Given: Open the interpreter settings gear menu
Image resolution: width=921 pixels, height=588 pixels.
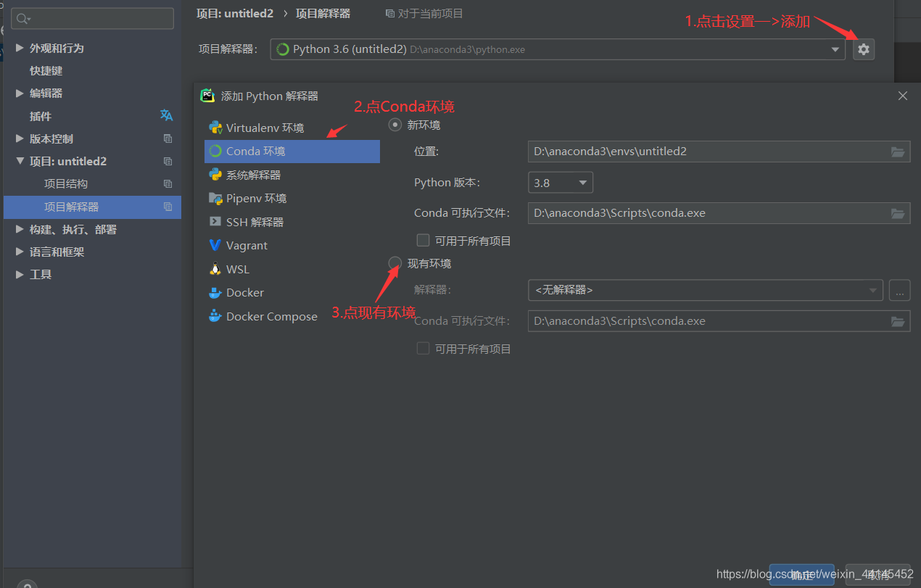Looking at the screenshot, I should click(863, 49).
